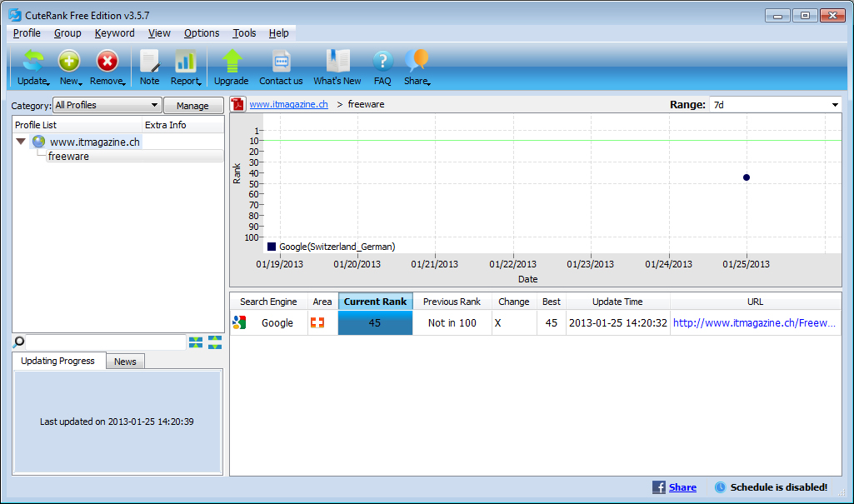The image size is (854, 504).
Task: Open the www.itmagazine.ch link above chart
Action: 288,104
